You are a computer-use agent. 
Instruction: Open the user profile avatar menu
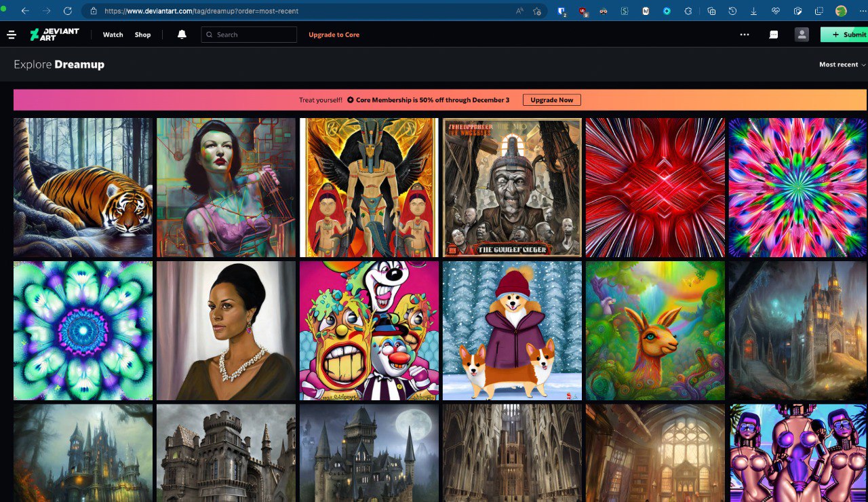[802, 35]
